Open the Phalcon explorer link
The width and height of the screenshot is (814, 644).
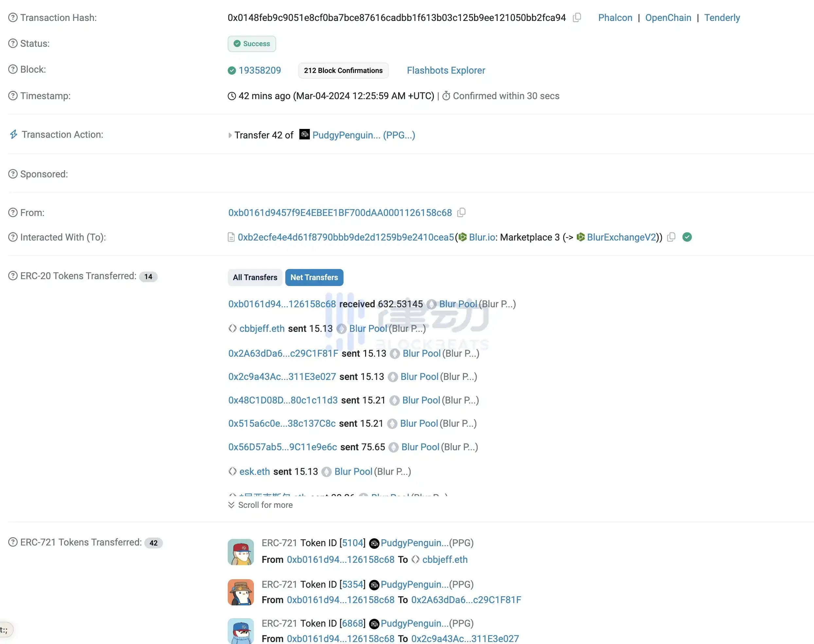click(x=615, y=18)
